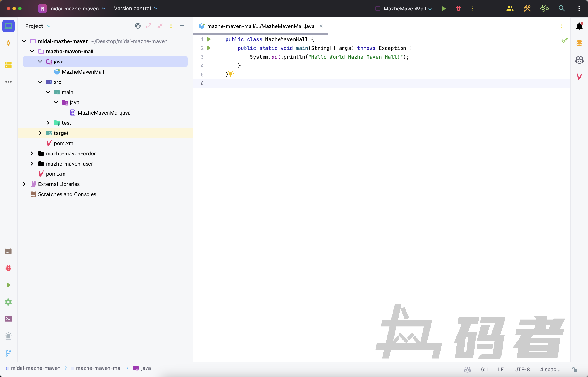Open Search Everywhere magnifier icon
Image resolution: width=588 pixels, height=377 pixels.
pos(562,9)
